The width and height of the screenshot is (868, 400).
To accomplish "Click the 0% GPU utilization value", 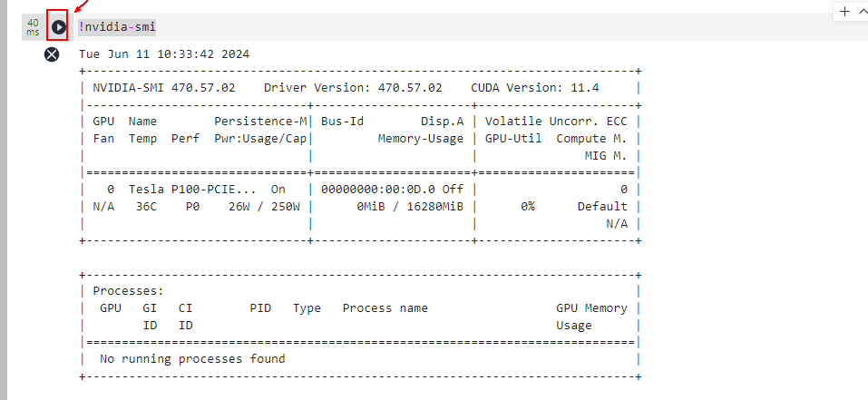I will click(x=527, y=206).
